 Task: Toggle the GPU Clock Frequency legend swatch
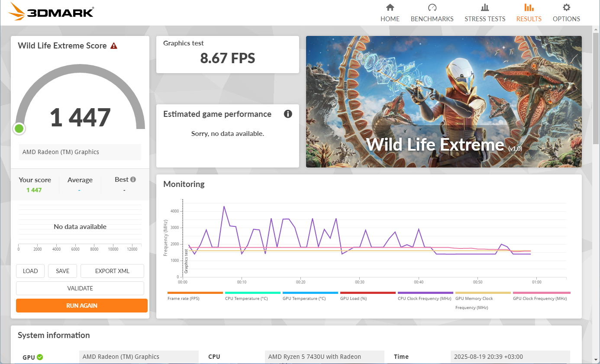point(541,293)
